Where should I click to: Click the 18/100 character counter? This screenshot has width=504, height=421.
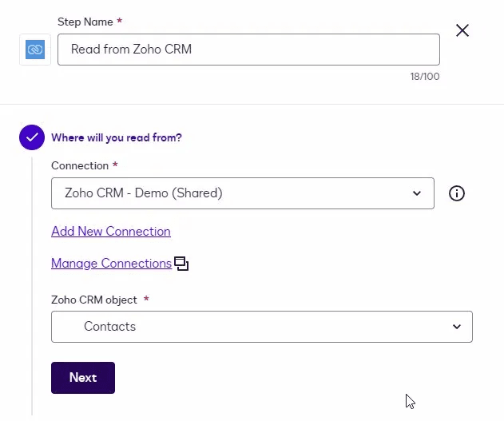(x=424, y=77)
